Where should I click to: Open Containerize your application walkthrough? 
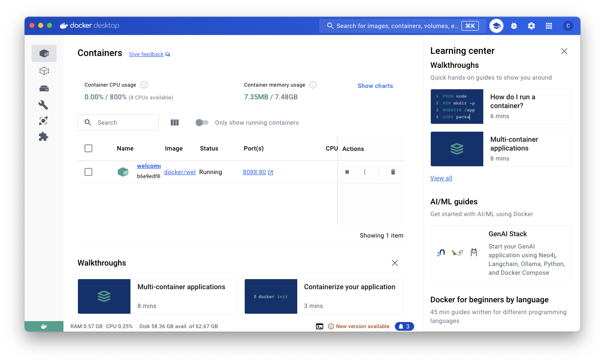(324, 297)
